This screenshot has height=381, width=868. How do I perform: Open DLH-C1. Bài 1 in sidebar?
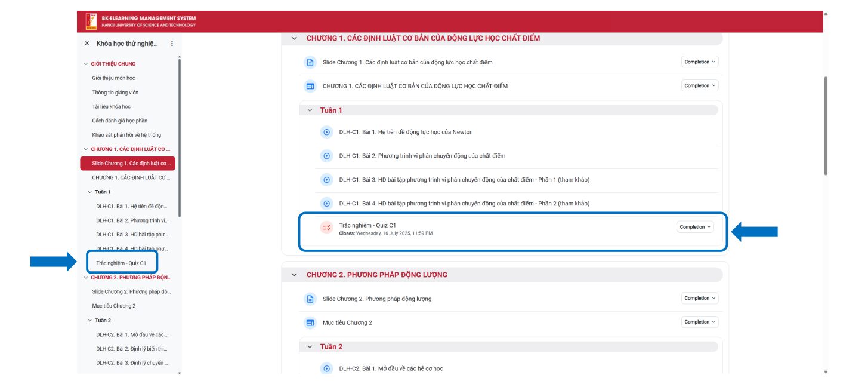tap(132, 207)
